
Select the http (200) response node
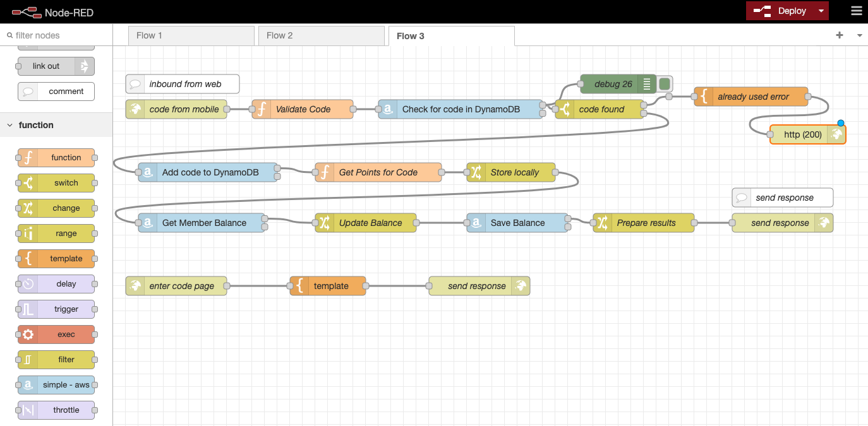point(808,134)
